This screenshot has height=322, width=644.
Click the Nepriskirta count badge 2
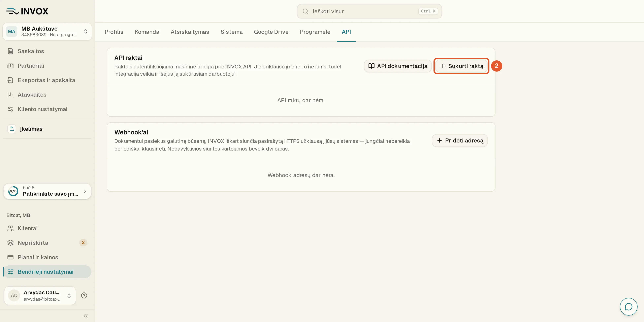[x=83, y=243]
